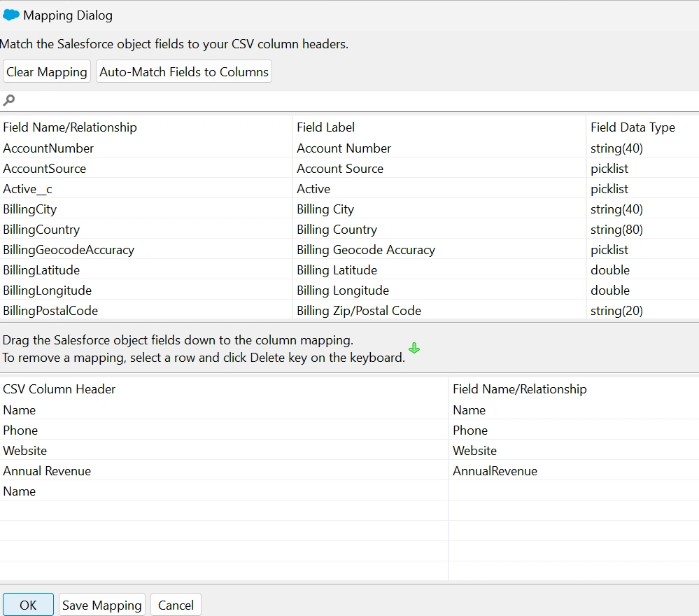699x616 pixels.
Task: Select the Active__c field row
Action: click(28, 189)
